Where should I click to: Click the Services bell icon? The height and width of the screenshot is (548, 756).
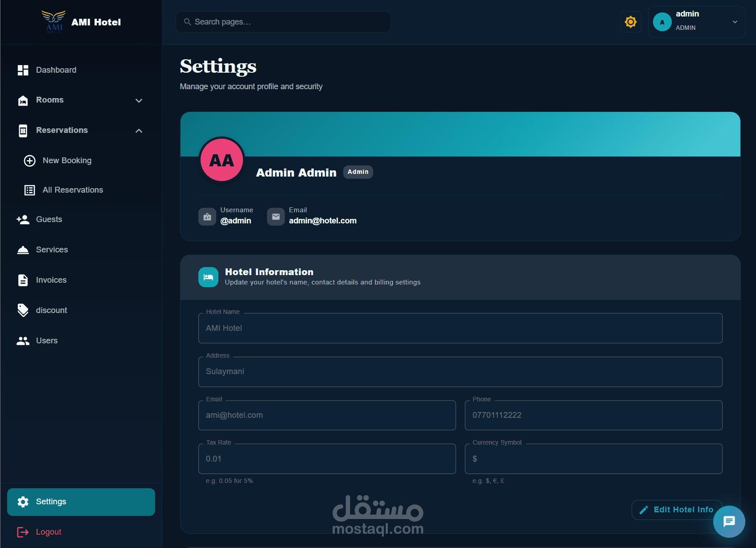(x=23, y=250)
